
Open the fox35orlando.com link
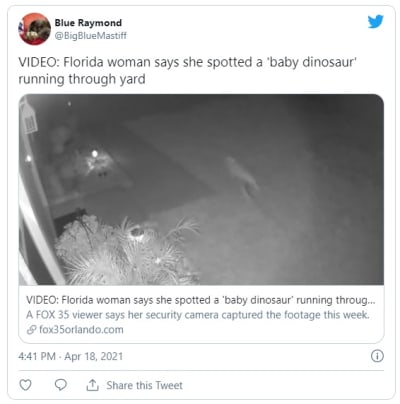point(81,330)
